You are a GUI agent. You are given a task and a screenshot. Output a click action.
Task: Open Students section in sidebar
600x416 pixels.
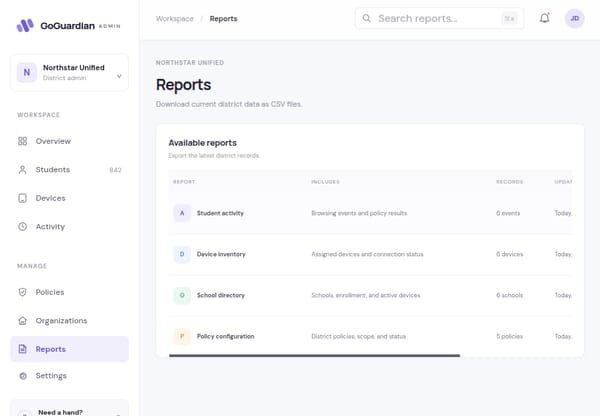point(70,170)
